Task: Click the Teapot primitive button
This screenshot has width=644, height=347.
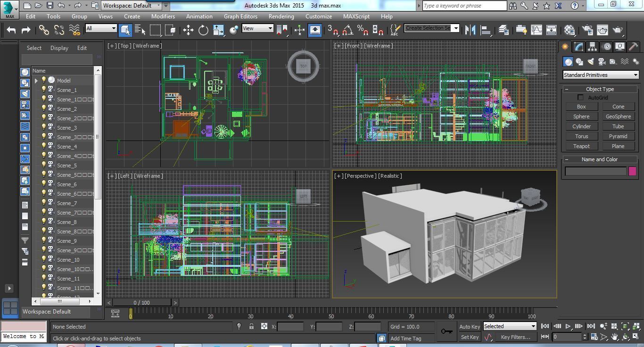Action: (x=581, y=146)
